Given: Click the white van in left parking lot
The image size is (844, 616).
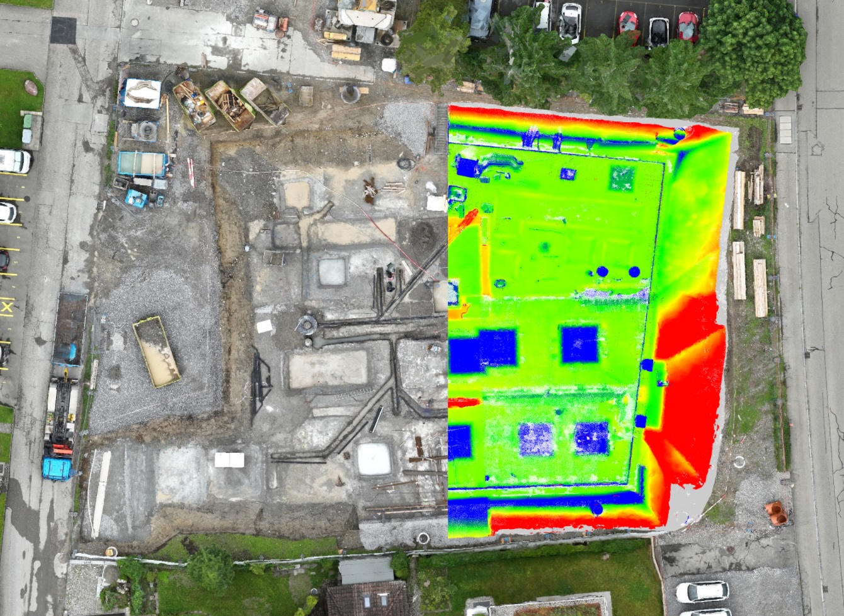Looking at the screenshot, I should point(14,161).
